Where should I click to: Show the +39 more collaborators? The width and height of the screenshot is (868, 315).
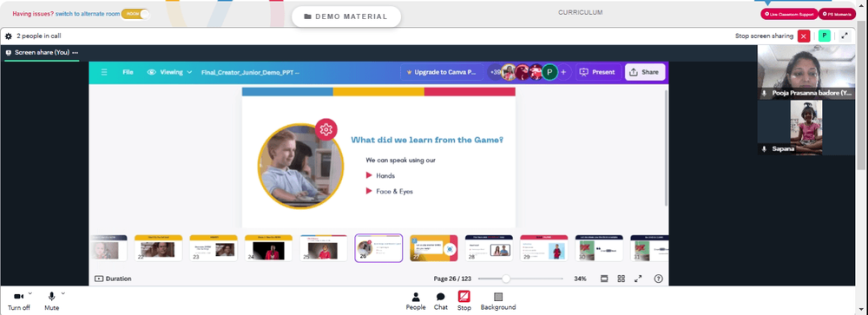coord(495,72)
